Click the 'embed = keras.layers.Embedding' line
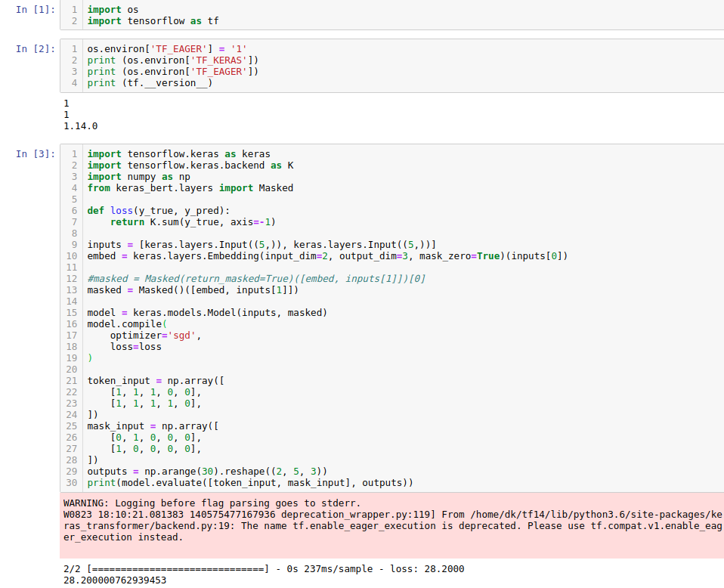Image resolution: width=724 pixels, height=588 pixels. pos(327,256)
